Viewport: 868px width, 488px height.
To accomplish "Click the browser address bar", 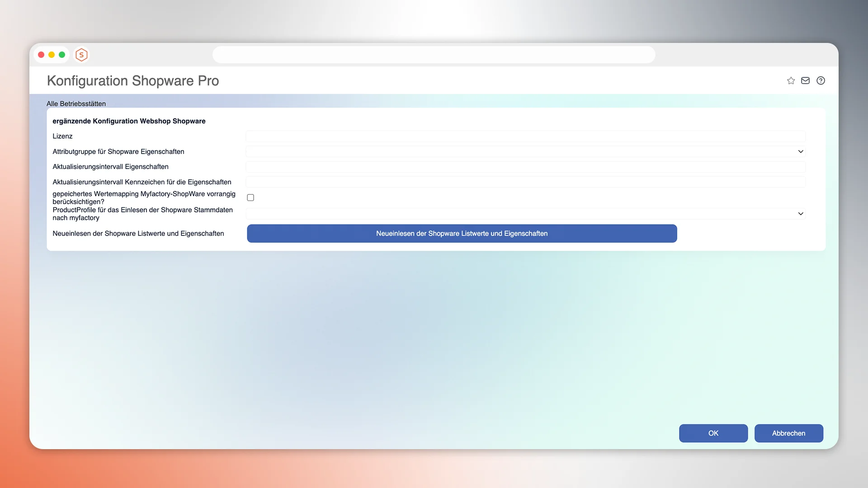I will click(434, 54).
